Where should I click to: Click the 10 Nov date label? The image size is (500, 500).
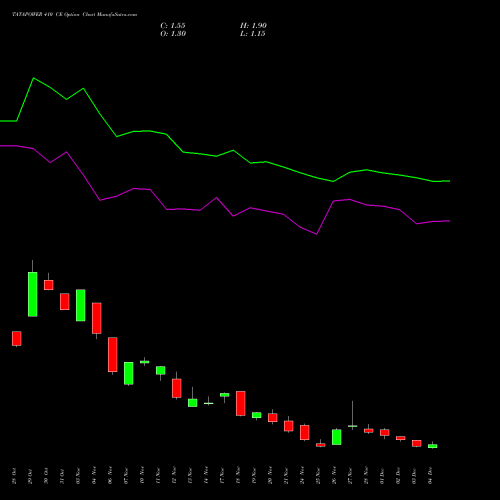coord(142,476)
